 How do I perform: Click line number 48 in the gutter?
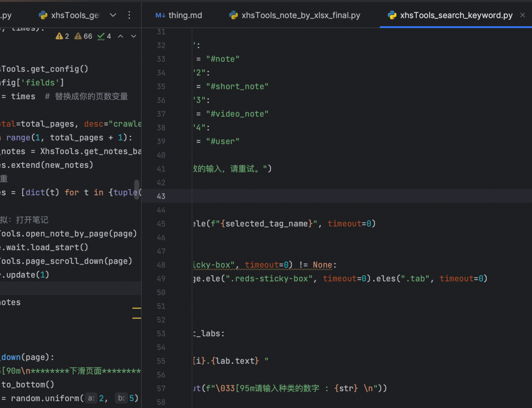[x=161, y=265]
